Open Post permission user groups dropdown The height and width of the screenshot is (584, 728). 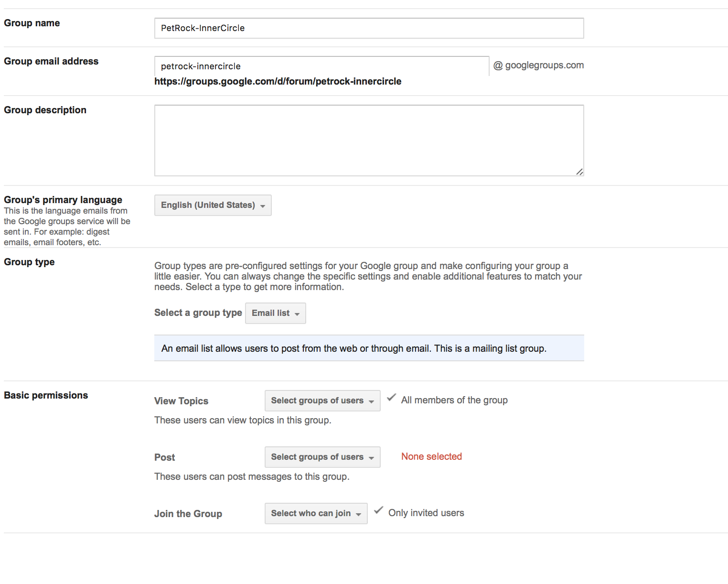pos(322,457)
